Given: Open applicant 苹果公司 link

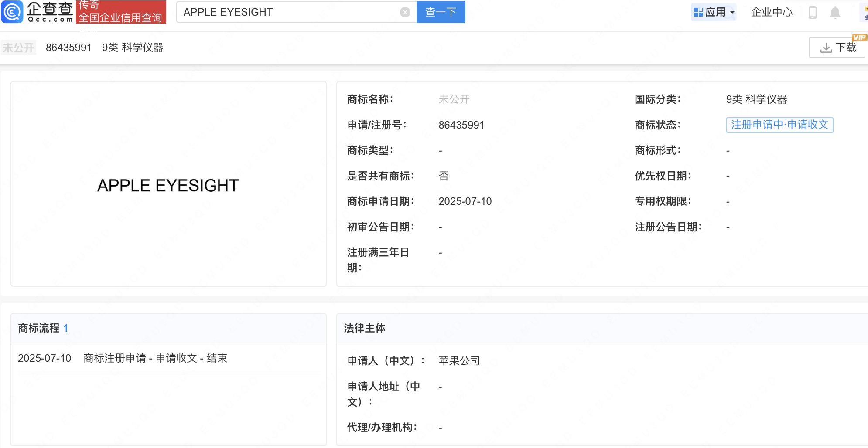Looking at the screenshot, I should coord(459,360).
